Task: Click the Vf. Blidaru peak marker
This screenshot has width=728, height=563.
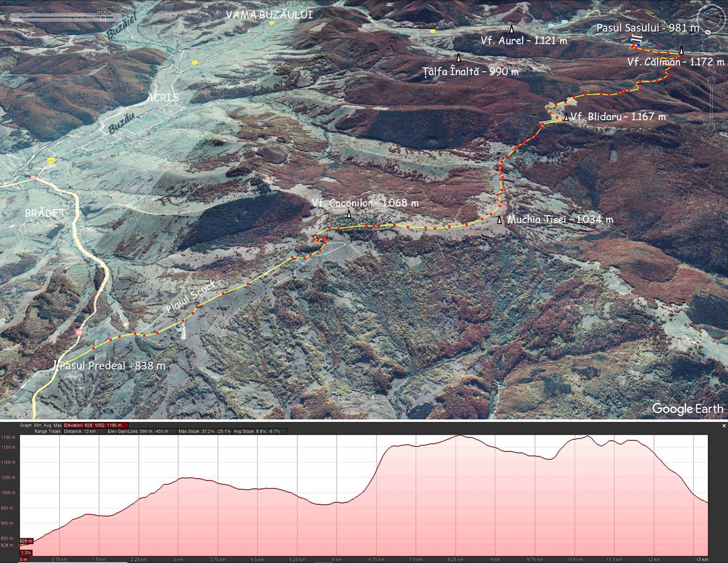Action: [x=566, y=117]
